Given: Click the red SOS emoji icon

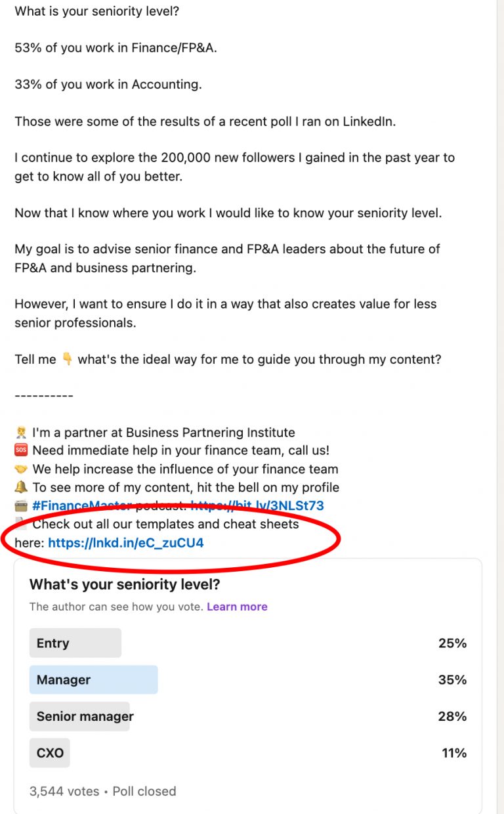Looking at the screenshot, I should (x=21, y=450).
